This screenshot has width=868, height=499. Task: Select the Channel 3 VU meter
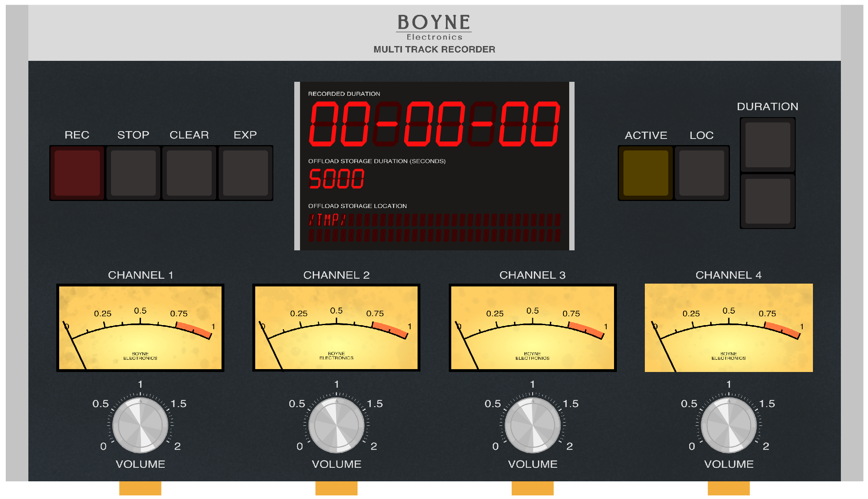point(532,328)
